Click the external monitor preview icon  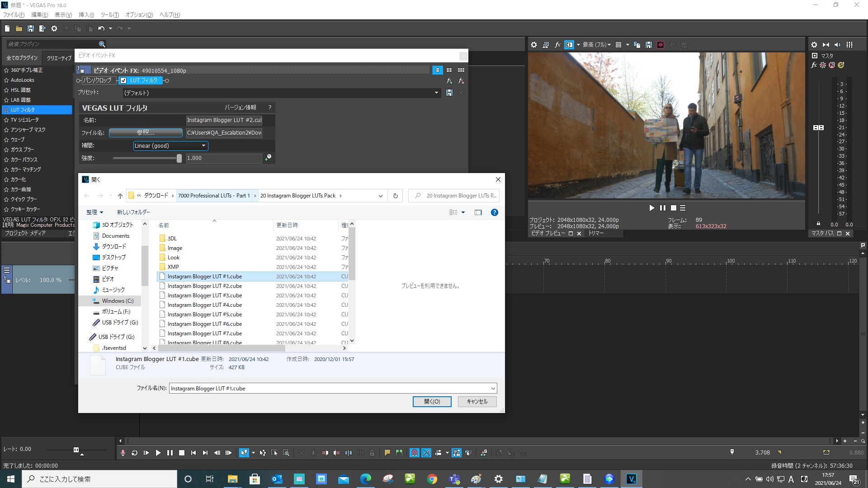tap(546, 45)
